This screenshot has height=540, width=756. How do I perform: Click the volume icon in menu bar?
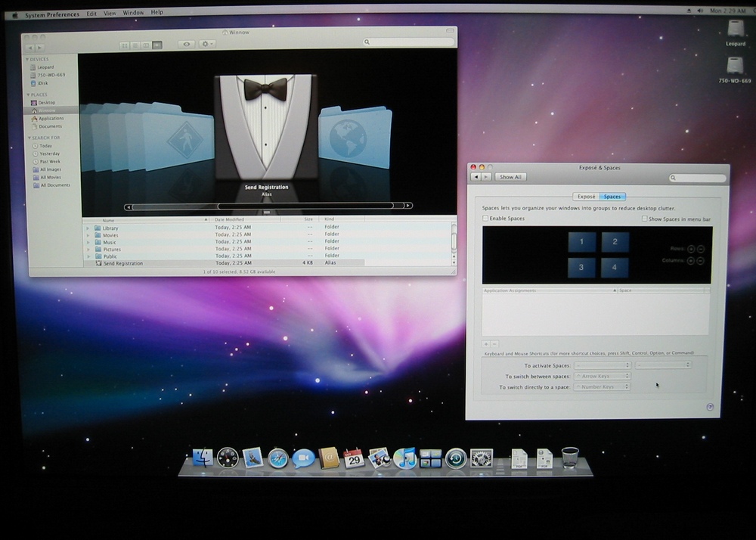coord(699,11)
